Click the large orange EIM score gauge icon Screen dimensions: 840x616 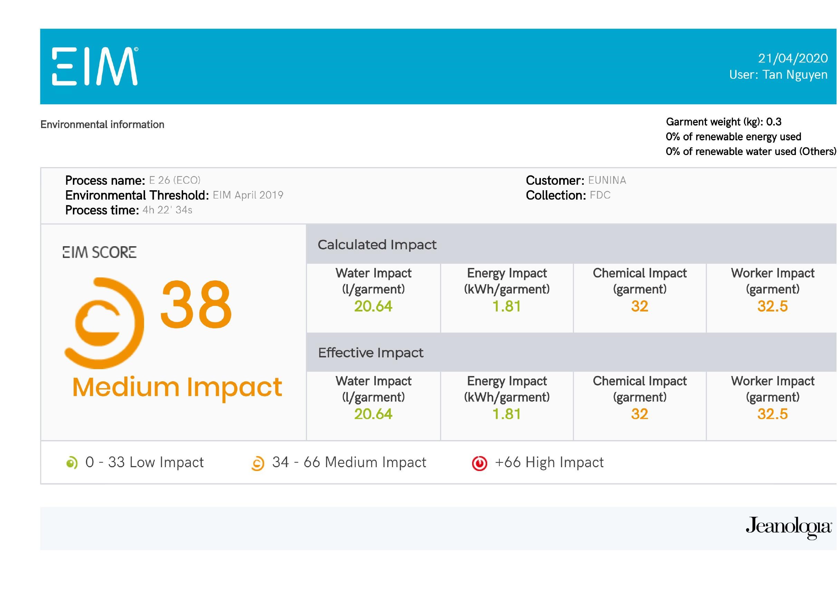pyautogui.click(x=104, y=323)
